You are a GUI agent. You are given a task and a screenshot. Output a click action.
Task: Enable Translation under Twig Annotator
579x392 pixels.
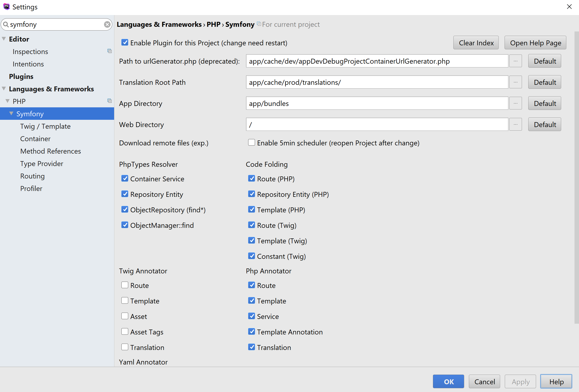(x=125, y=347)
